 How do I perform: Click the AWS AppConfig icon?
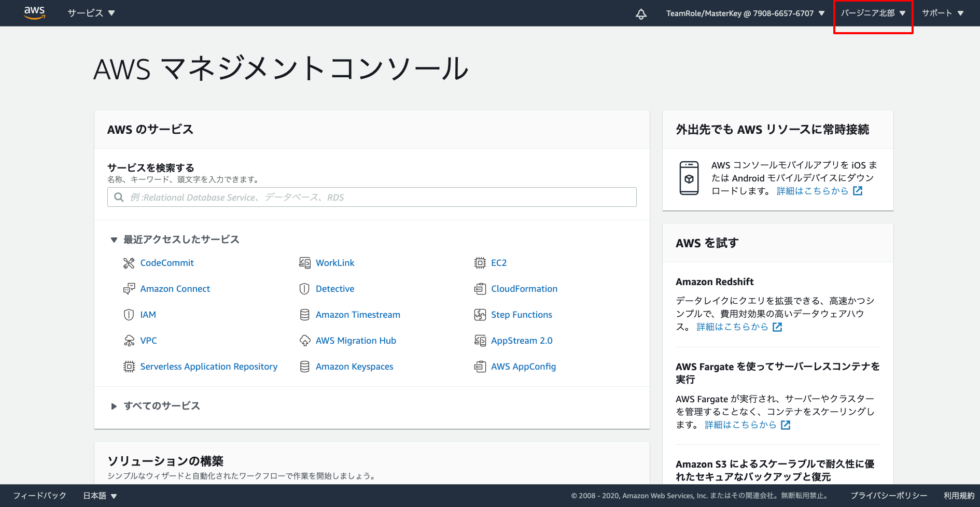(480, 367)
